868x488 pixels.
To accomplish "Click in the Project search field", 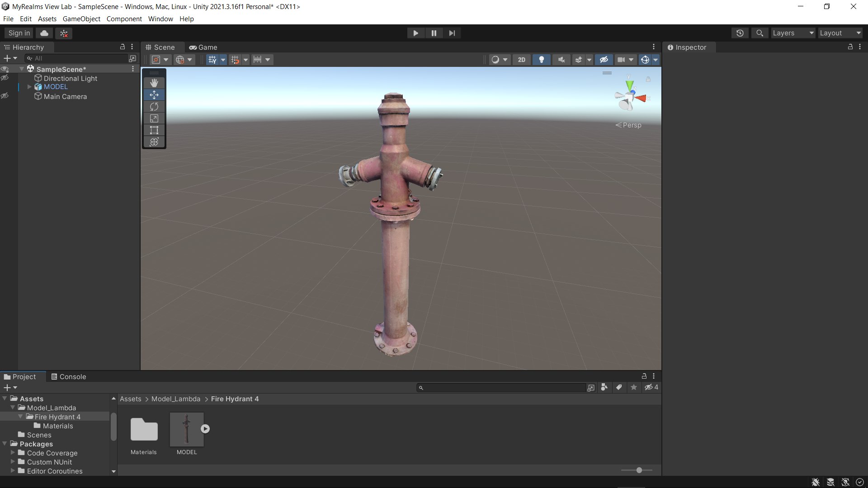I will click(501, 388).
